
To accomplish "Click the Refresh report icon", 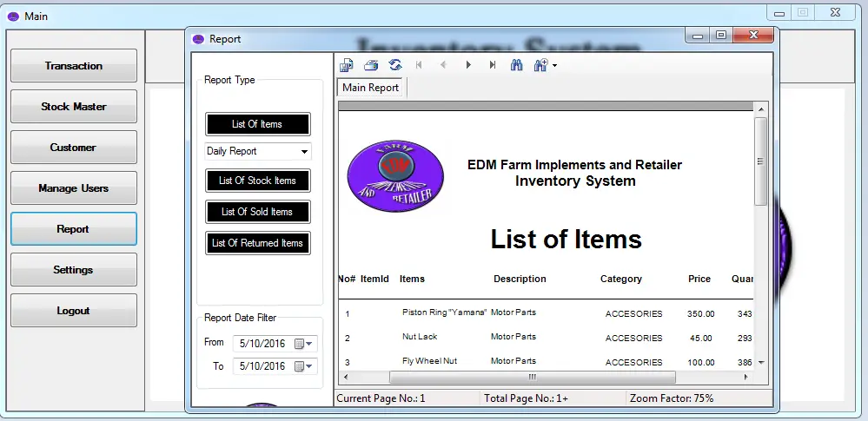I will pos(395,65).
